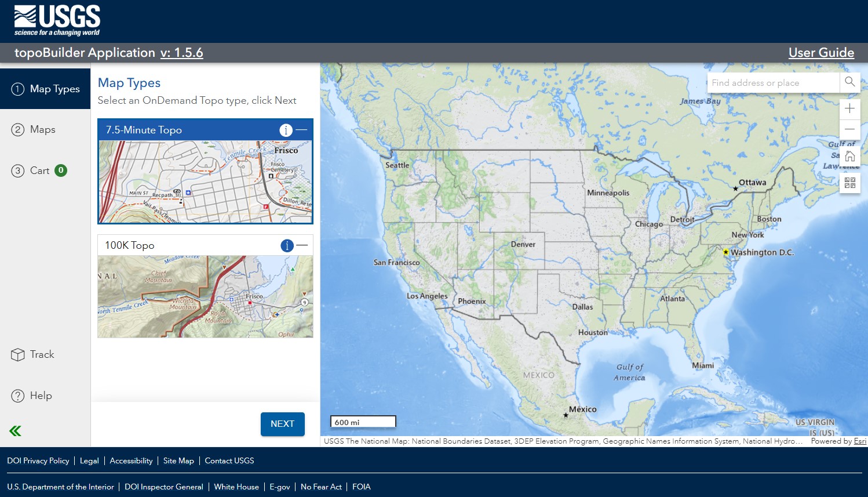Image resolution: width=868 pixels, height=497 pixels.
Task: Open U.S. Department of the Interior link
Action: point(60,487)
